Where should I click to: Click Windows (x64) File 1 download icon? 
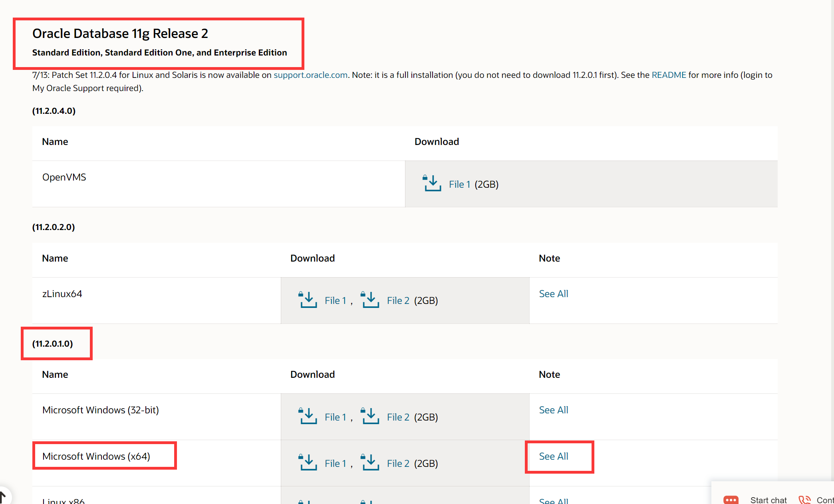(x=308, y=462)
